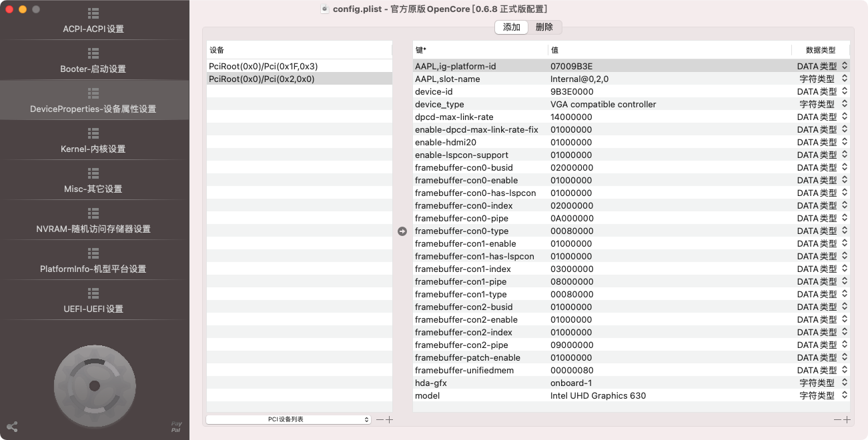Select framebuffer-con0-enable key
This screenshot has width=868, height=440.
[466, 180]
